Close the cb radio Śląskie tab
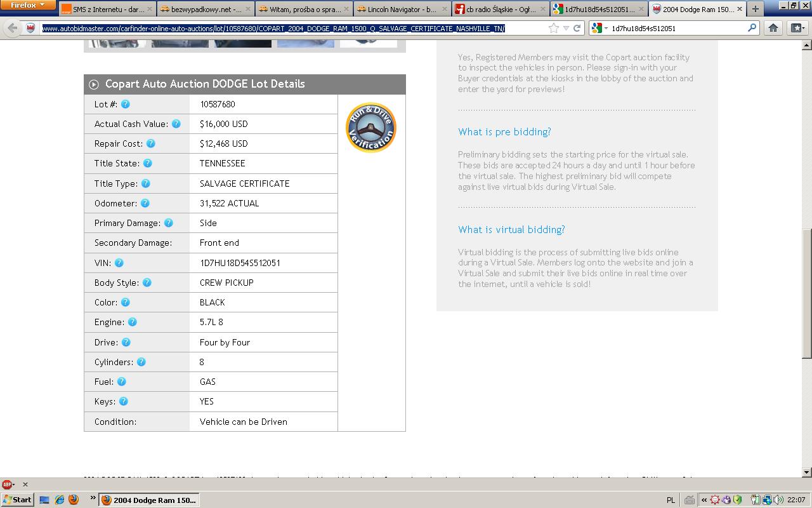The image size is (812, 508). 542,10
